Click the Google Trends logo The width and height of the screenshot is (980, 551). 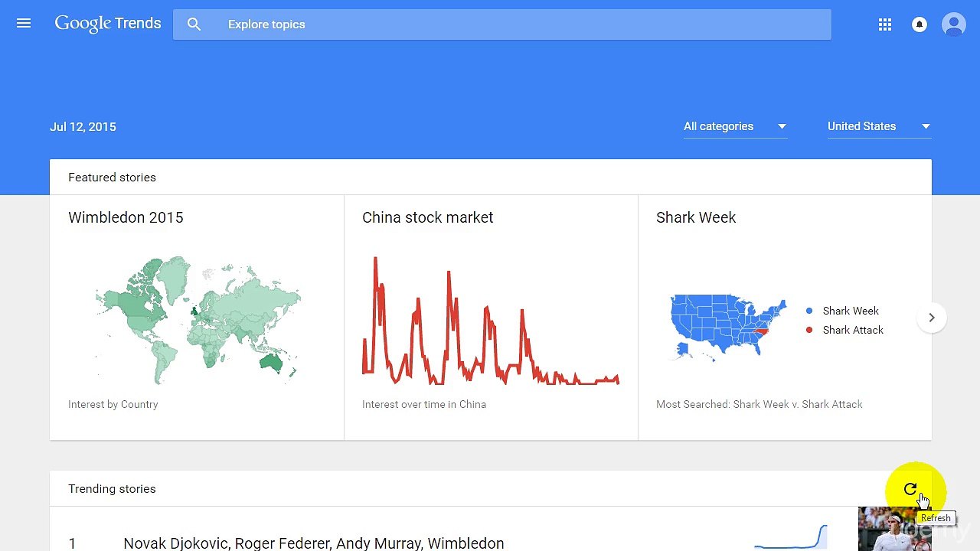click(108, 24)
